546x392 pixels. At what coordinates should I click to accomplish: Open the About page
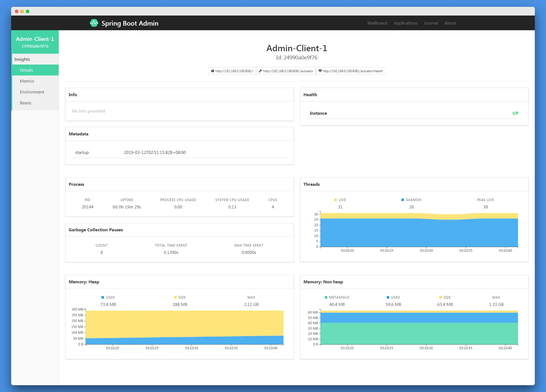click(450, 23)
